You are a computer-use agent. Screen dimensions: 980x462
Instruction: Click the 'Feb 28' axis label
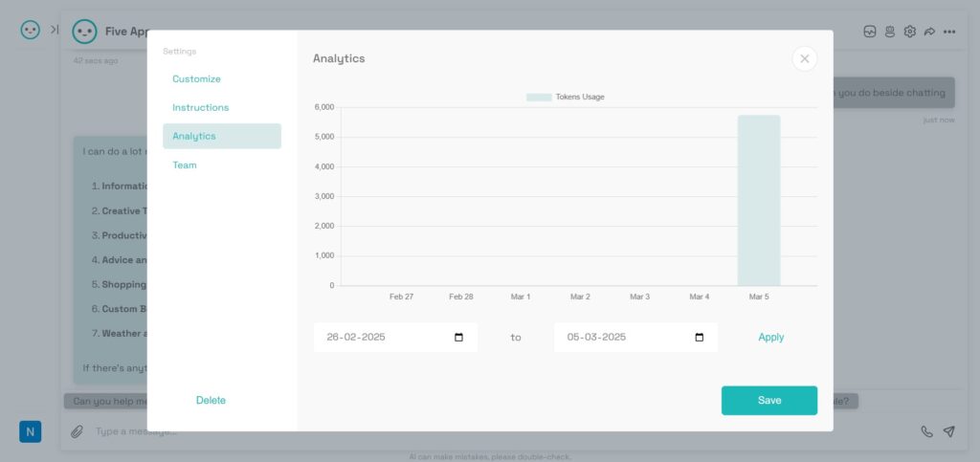460,297
